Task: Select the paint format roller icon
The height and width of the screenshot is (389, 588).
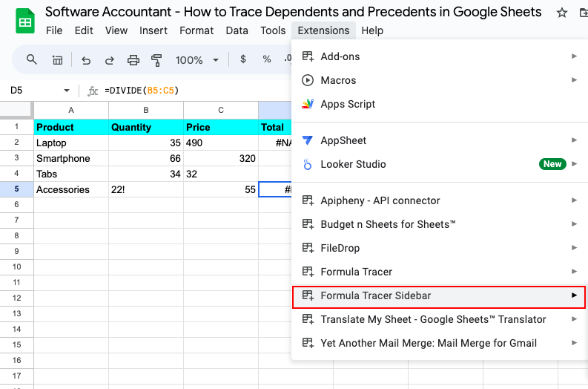Action: click(x=156, y=60)
